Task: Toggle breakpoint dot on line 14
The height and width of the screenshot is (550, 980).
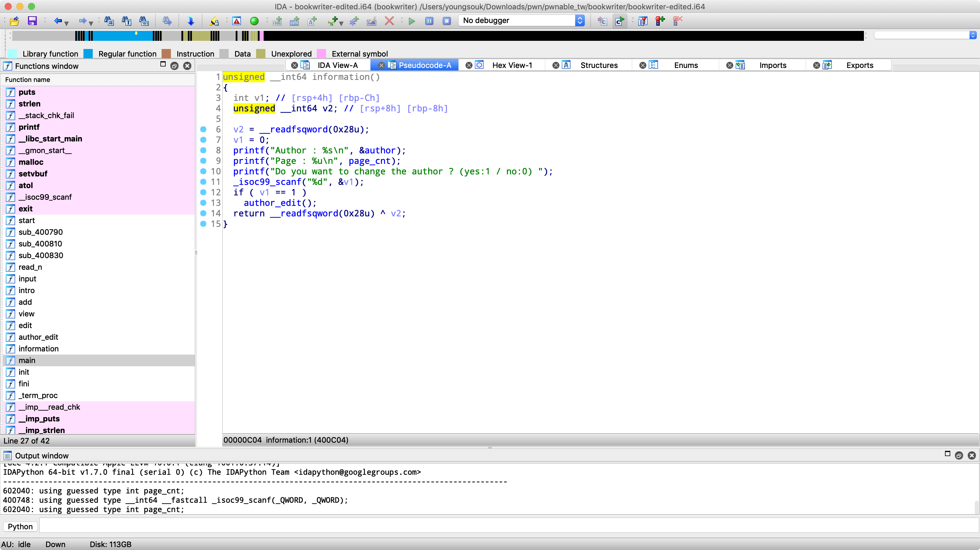Action: [x=203, y=213]
